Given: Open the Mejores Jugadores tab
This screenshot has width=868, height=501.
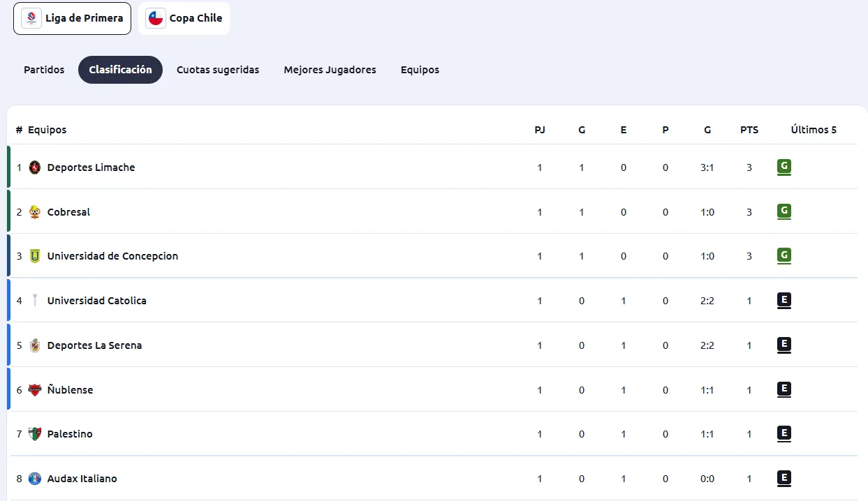Looking at the screenshot, I should pyautogui.click(x=330, y=70).
